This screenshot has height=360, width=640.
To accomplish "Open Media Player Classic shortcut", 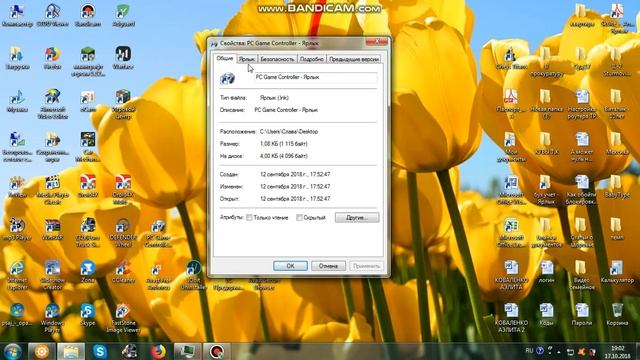I will coord(52,190).
